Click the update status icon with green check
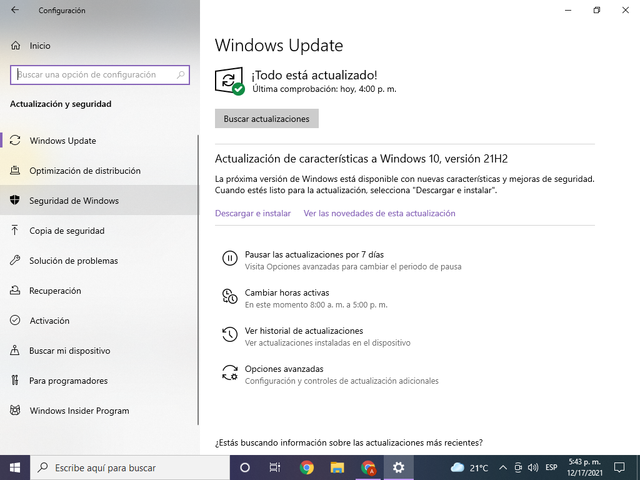This screenshot has width=640, height=480. [x=230, y=81]
